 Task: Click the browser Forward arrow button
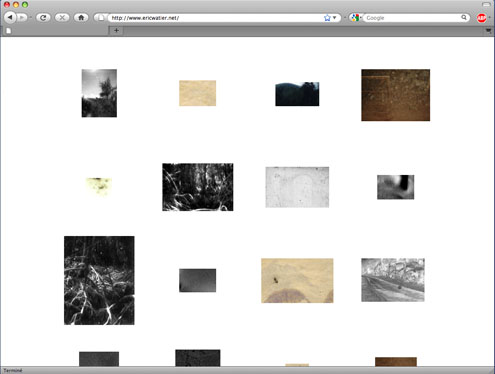tap(21, 17)
